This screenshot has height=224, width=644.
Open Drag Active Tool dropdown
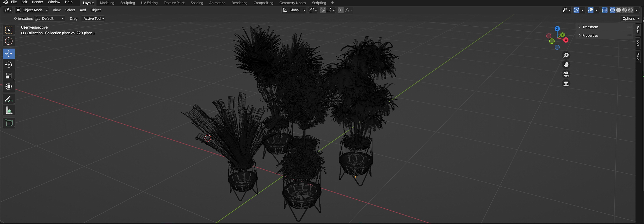point(93,18)
